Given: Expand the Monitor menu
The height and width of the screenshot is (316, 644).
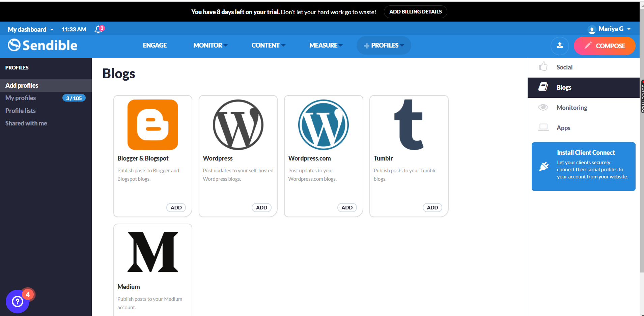Looking at the screenshot, I should coord(211,45).
